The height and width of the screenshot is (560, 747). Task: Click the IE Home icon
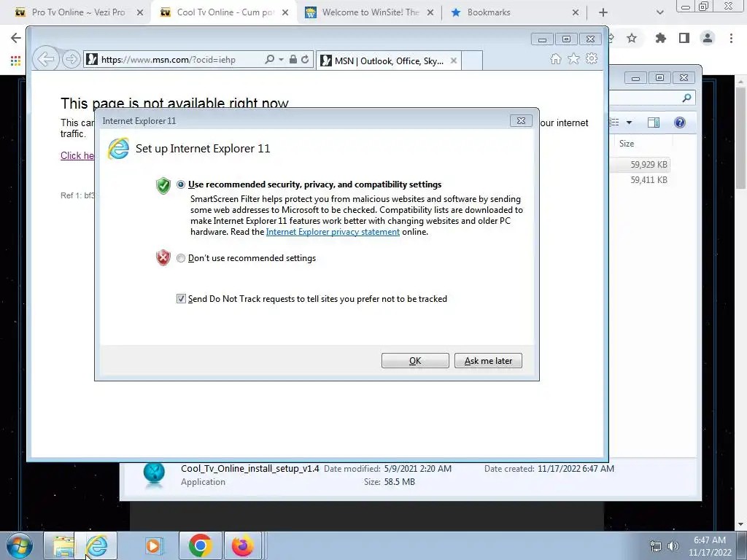[555, 58]
